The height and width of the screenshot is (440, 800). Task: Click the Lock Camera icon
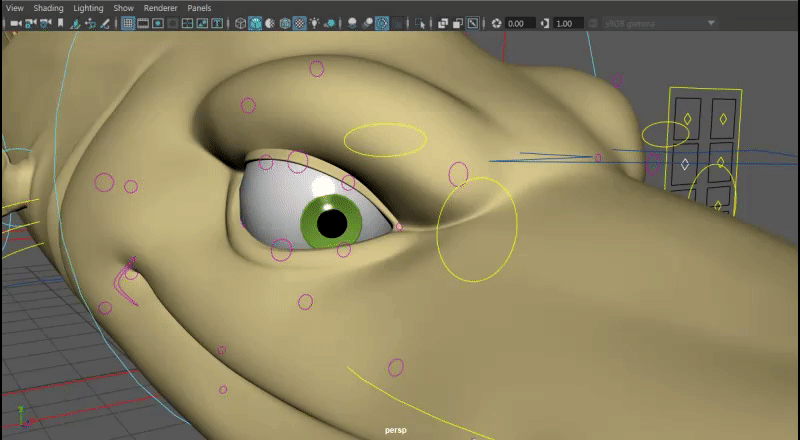click(31, 23)
